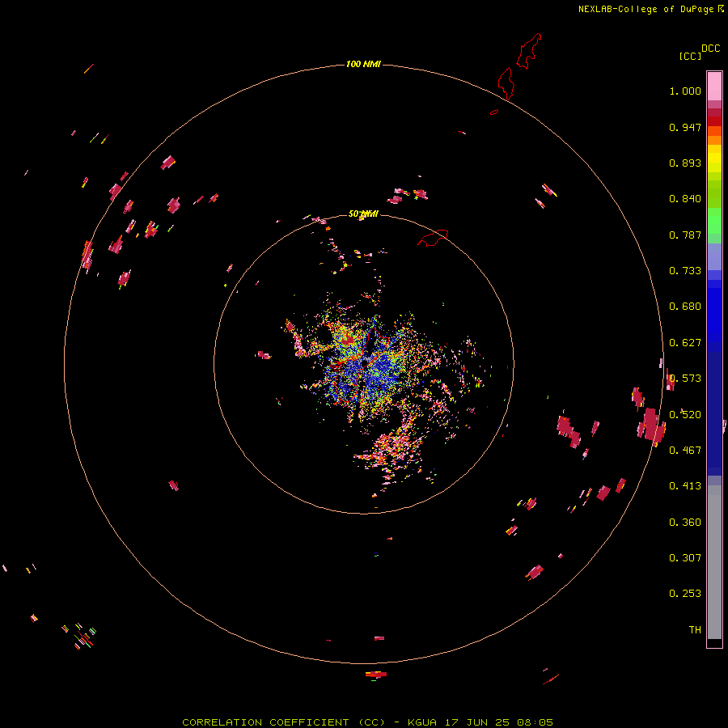The image size is (728, 728).
Task: Click the 0.253 scale value
Action: [685, 594]
